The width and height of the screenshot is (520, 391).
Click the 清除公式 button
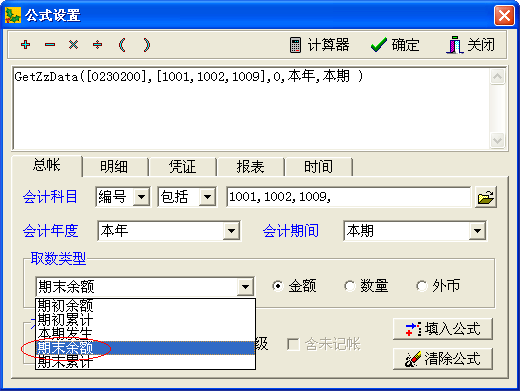click(443, 359)
